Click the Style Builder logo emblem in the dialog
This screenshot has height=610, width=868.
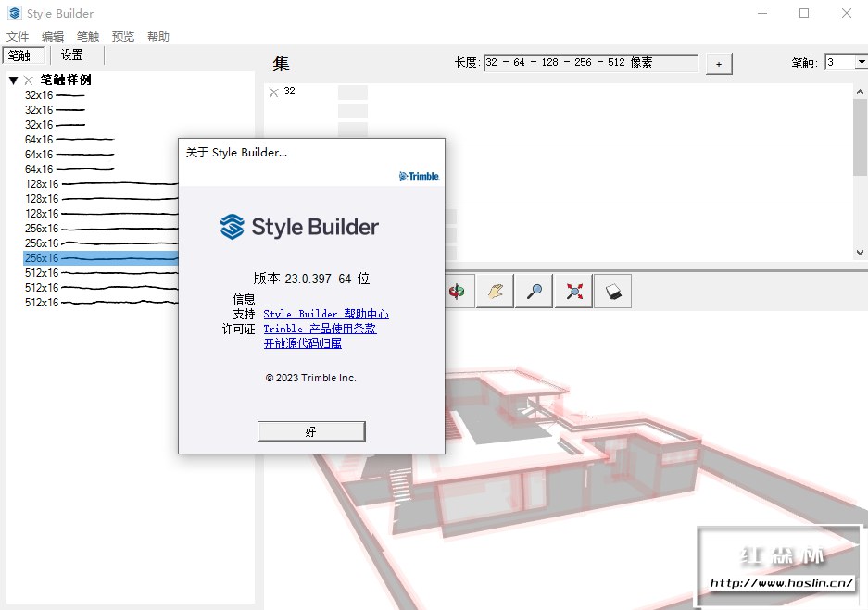tap(232, 227)
